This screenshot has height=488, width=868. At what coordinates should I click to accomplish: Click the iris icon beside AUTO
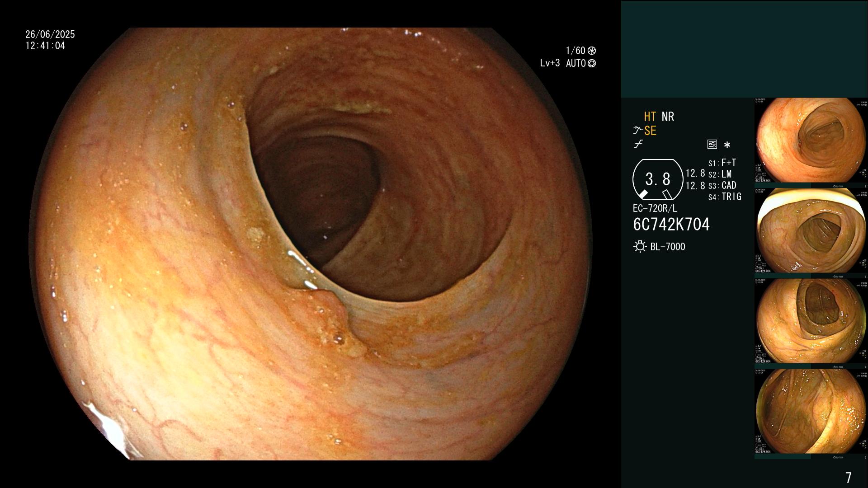(592, 63)
